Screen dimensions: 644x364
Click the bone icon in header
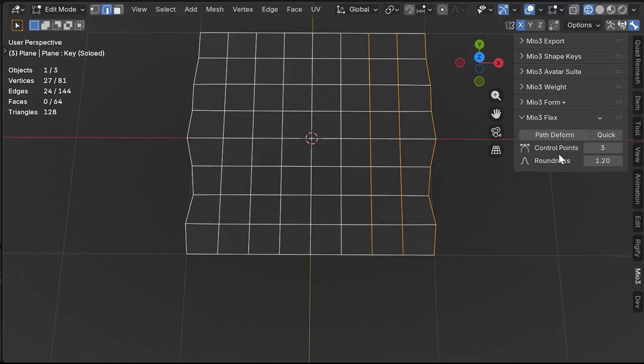click(633, 25)
